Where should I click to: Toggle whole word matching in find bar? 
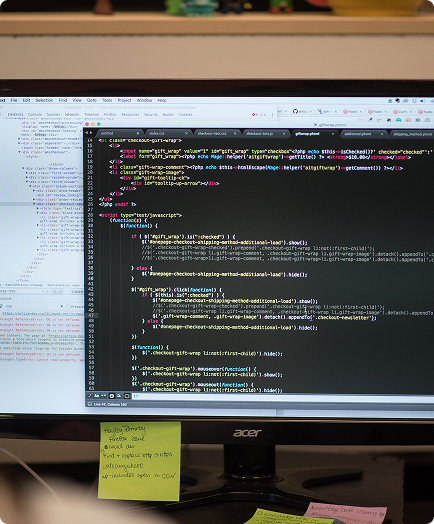(x=104, y=396)
